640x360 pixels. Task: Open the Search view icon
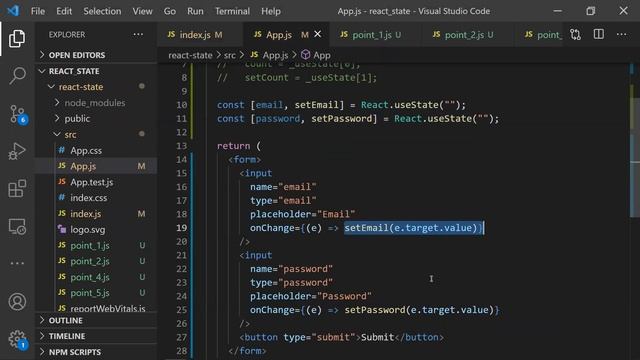click(x=17, y=76)
